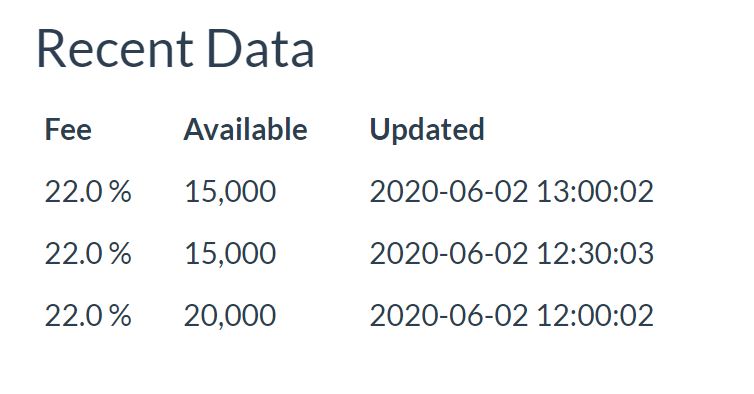Viewport: 754px width, 394px height.
Task: Click the timestamp 2020-06-02 13:00:02
Action: pyautogui.click(x=512, y=191)
